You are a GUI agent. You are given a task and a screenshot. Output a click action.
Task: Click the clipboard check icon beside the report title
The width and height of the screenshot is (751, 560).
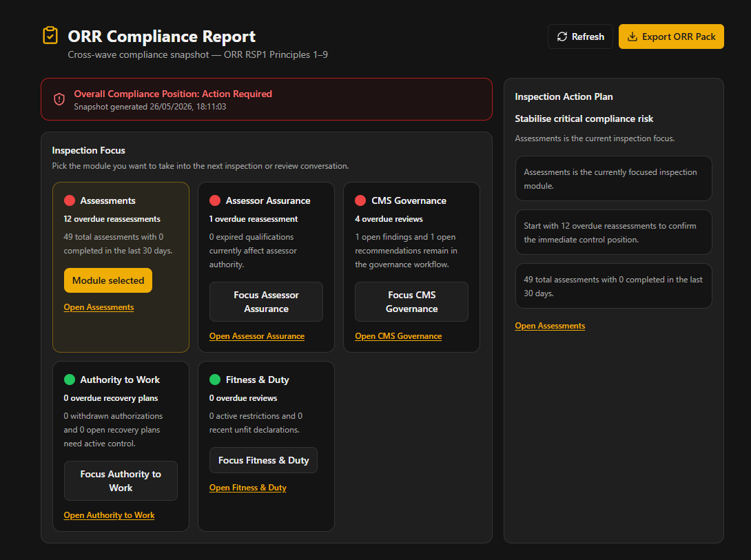click(x=50, y=36)
